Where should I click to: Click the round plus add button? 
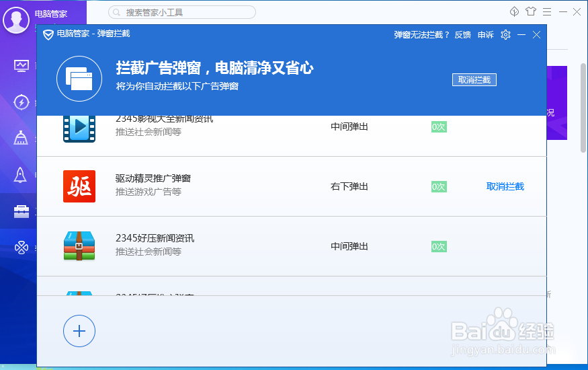[79, 331]
